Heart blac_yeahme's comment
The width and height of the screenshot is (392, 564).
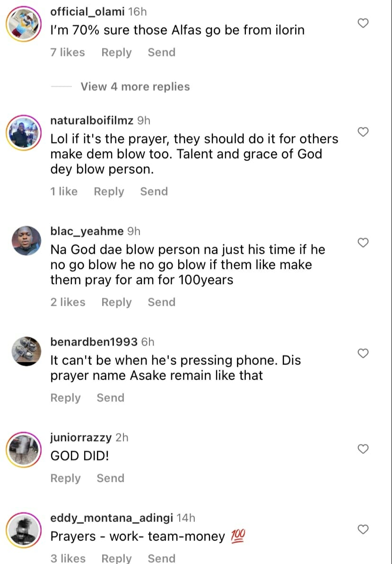pos(363,243)
